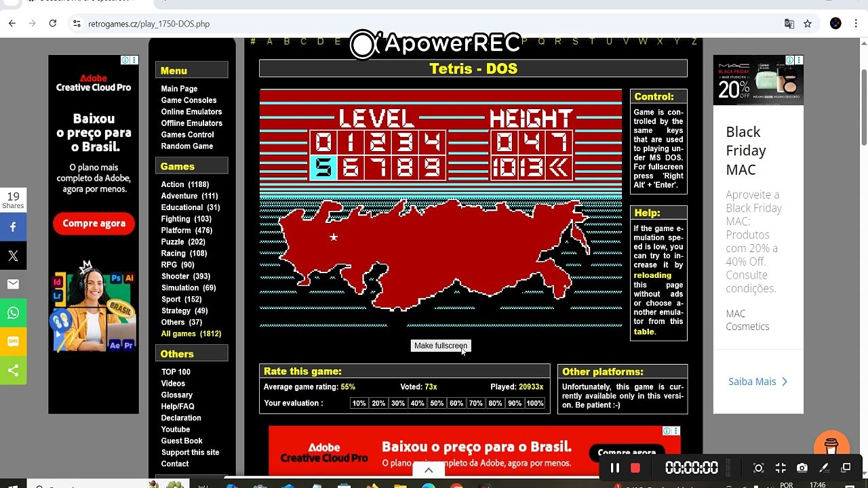Rate the game 100%
This screenshot has height=488, width=868.
pos(535,403)
